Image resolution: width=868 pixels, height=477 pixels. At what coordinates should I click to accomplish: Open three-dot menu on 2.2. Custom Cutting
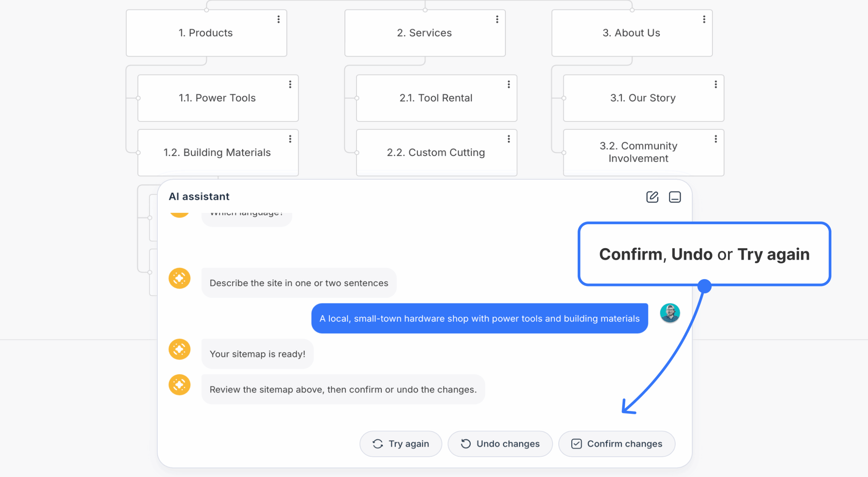pyautogui.click(x=509, y=139)
